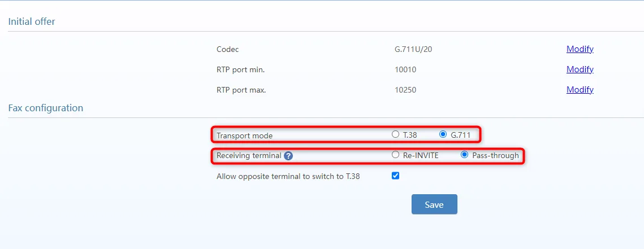Click the RTP port max. label
The image size is (644, 249).
[241, 90]
